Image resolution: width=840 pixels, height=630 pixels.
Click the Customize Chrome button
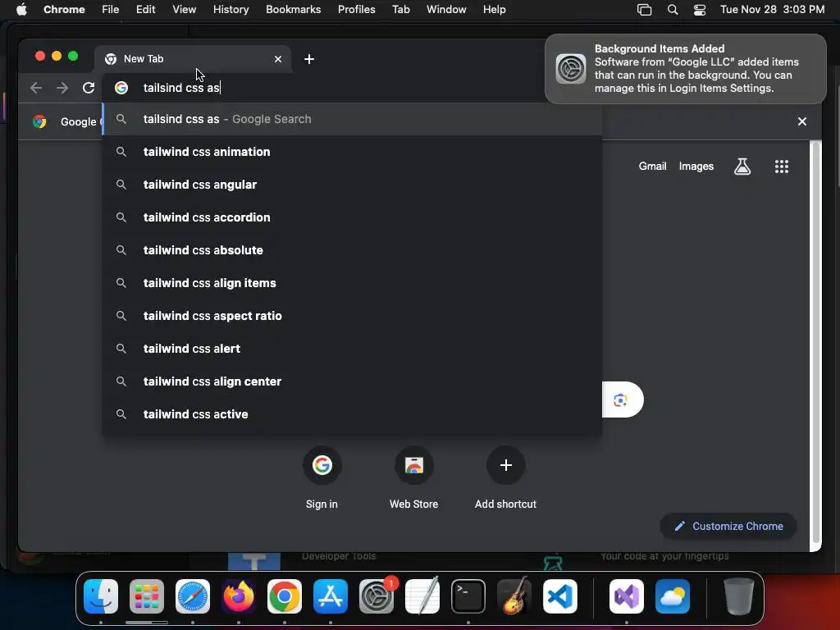728,526
